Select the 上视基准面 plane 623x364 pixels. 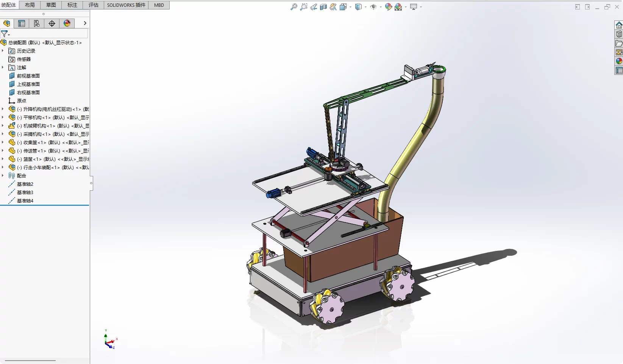[x=24, y=84]
